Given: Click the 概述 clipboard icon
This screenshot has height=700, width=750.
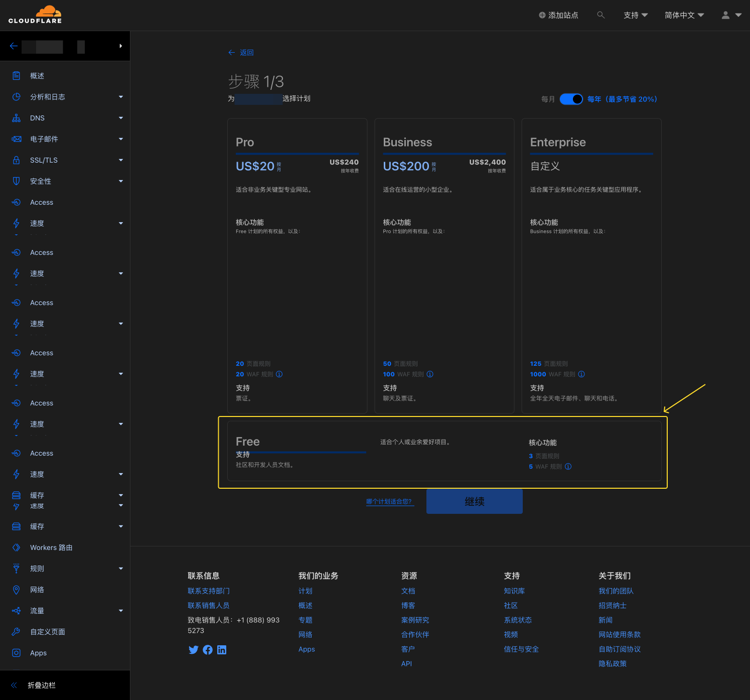Looking at the screenshot, I should tap(16, 76).
